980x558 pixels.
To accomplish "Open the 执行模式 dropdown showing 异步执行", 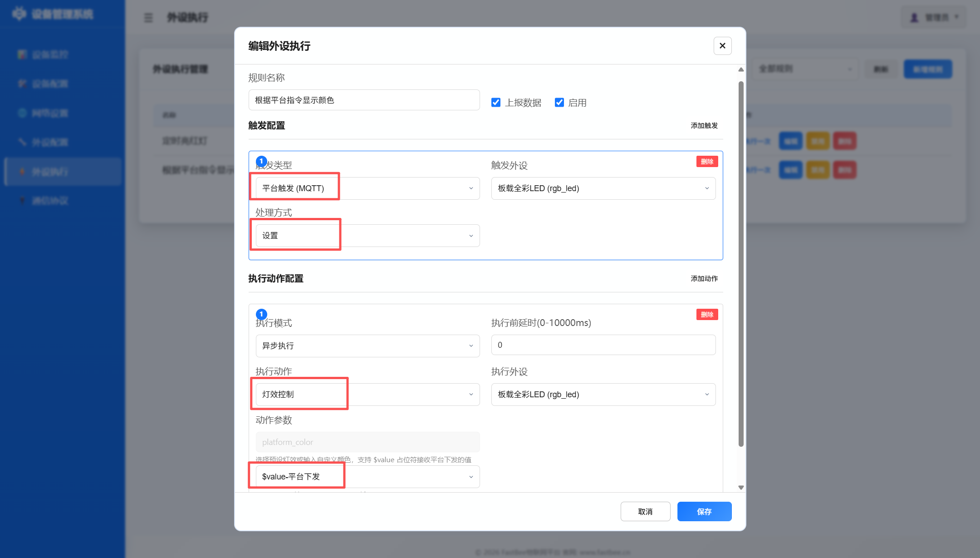I will click(x=367, y=346).
